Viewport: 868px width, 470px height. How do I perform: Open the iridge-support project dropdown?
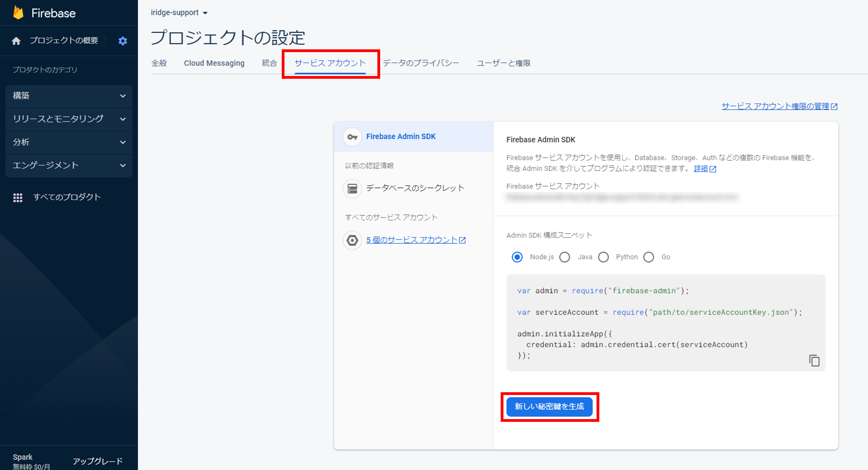click(x=179, y=13)
